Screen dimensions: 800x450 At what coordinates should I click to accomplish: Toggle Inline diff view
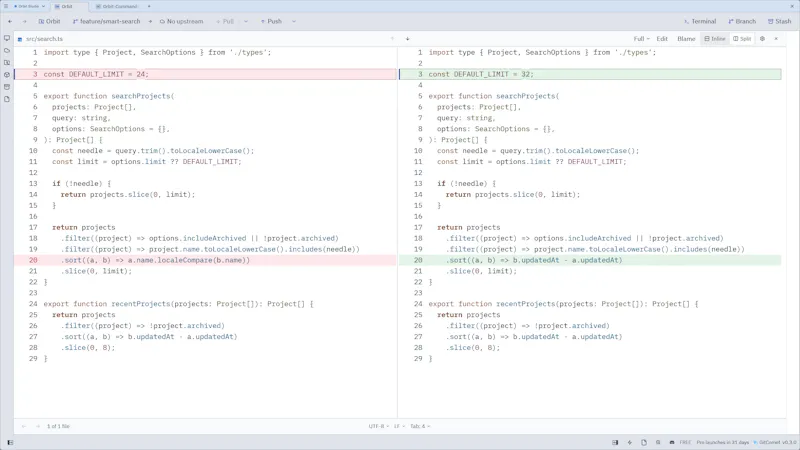click(715, 39)
